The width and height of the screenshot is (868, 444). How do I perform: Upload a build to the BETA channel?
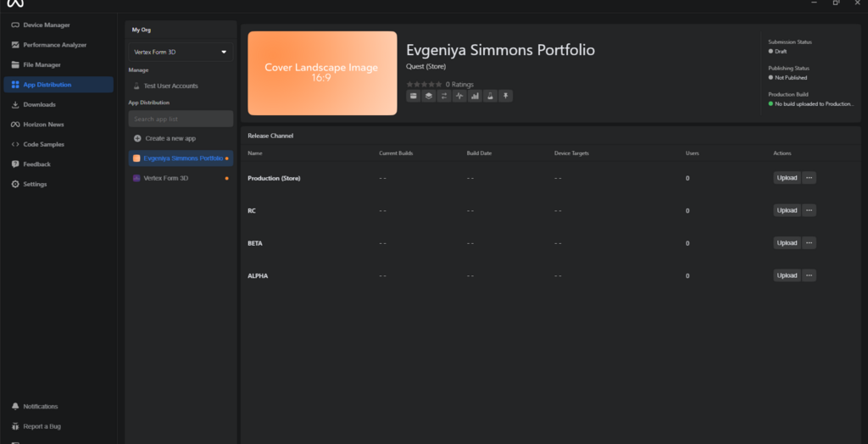click(x=787, y=243)
